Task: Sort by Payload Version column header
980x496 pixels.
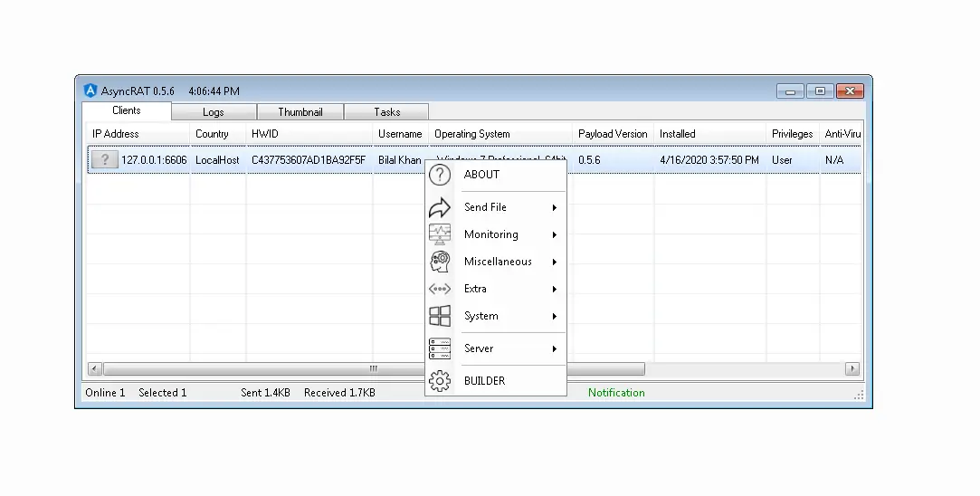Action: (614, 134)
